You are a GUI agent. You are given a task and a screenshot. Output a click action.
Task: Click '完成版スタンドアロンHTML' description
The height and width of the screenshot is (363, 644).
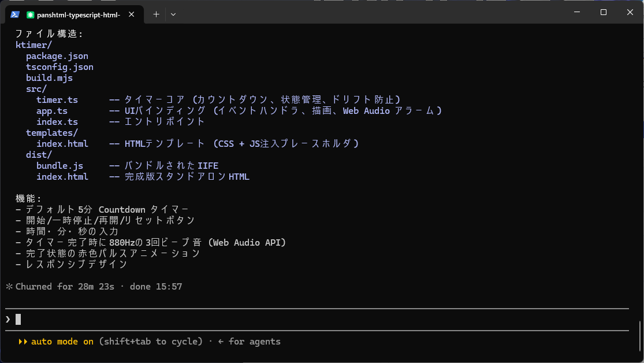pos(187,177)
